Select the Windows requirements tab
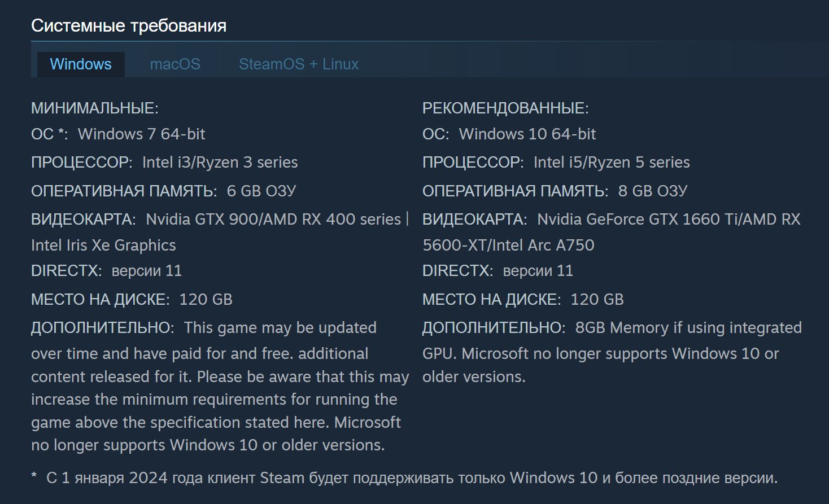The image size is (829, 504). point(81,64)
